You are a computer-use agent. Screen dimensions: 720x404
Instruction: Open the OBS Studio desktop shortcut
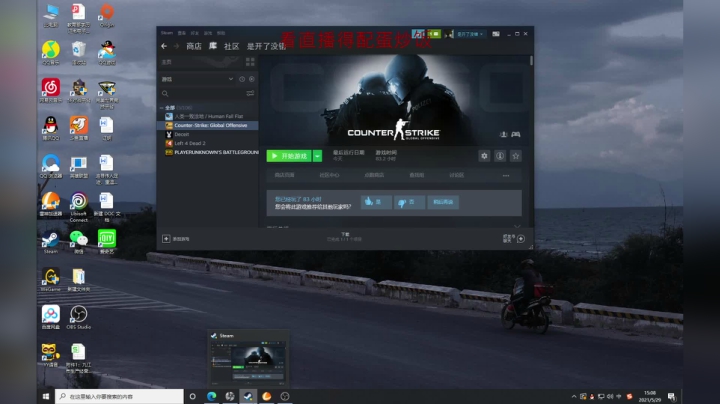pos(79,317)
